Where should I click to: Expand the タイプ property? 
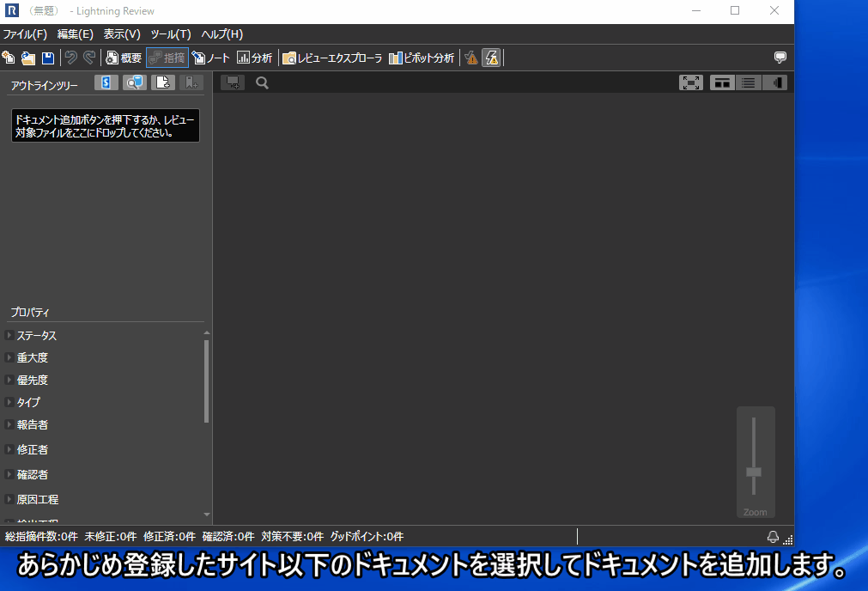(9, 401)
